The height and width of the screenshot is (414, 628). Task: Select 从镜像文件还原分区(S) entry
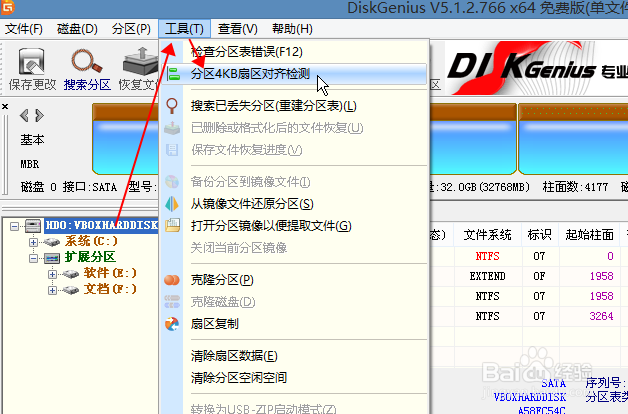252,204
